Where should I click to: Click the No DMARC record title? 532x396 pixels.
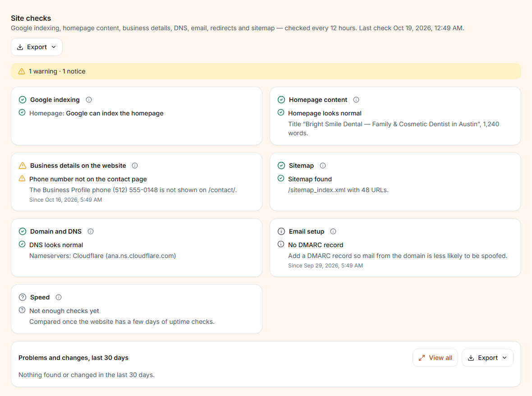(316, 245)
